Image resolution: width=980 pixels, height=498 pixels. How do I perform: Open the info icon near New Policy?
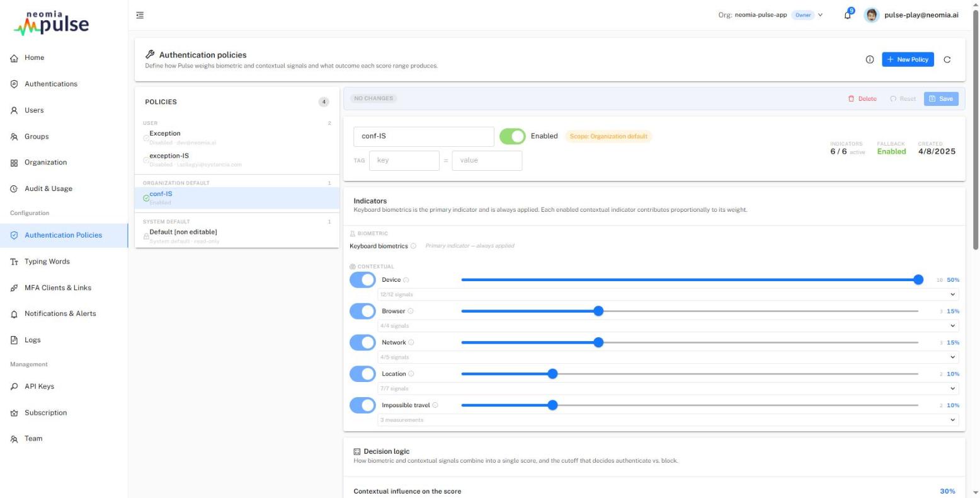pos(870,59)
